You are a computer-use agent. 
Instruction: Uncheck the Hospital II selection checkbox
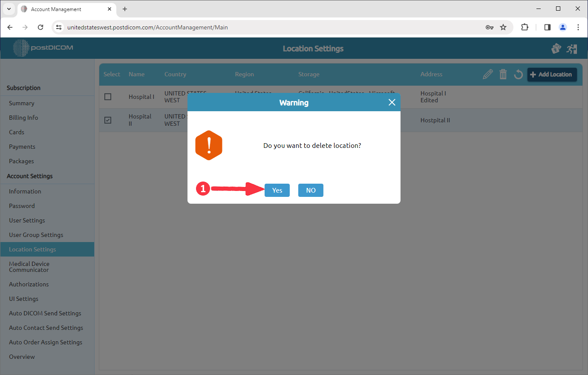108,120
